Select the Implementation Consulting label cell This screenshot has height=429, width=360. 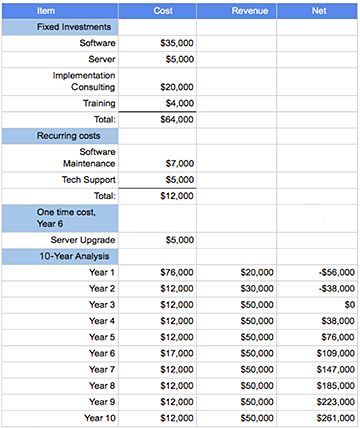[x=60, y=82]
